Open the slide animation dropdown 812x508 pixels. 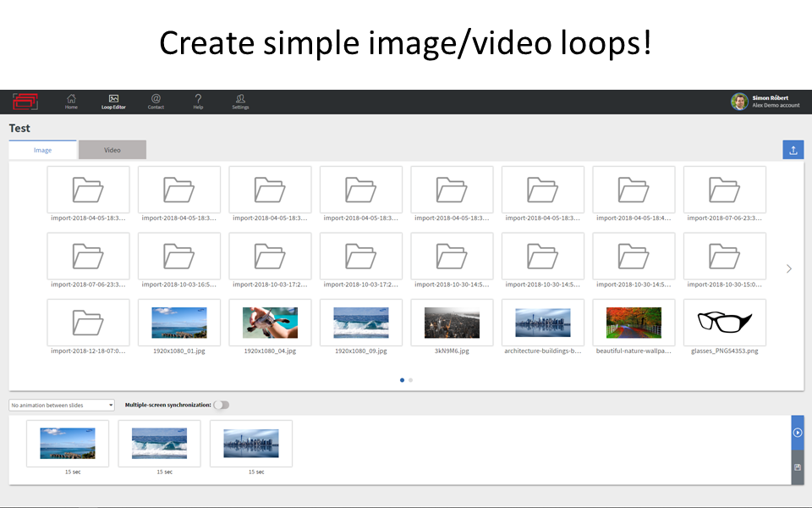coord(62,406)
